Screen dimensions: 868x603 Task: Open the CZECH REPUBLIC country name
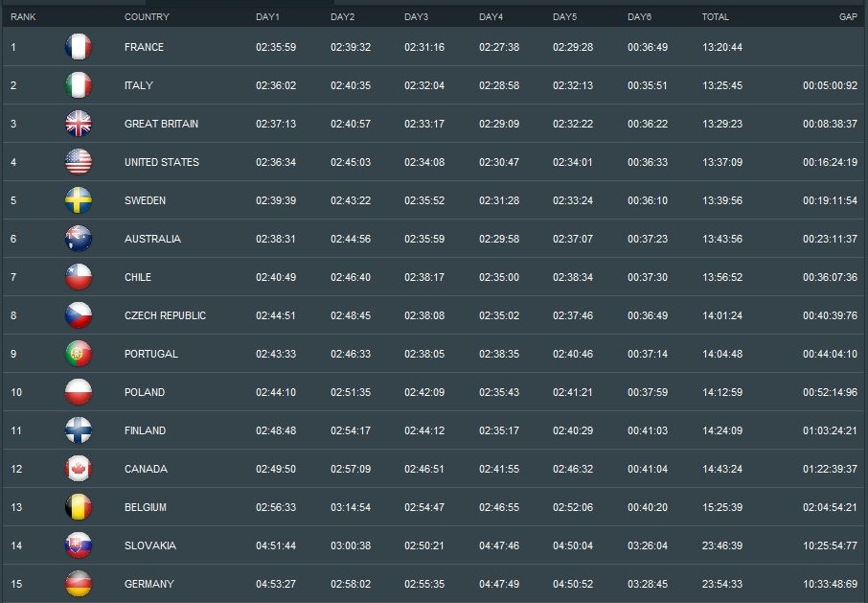(x=165, y=315)
